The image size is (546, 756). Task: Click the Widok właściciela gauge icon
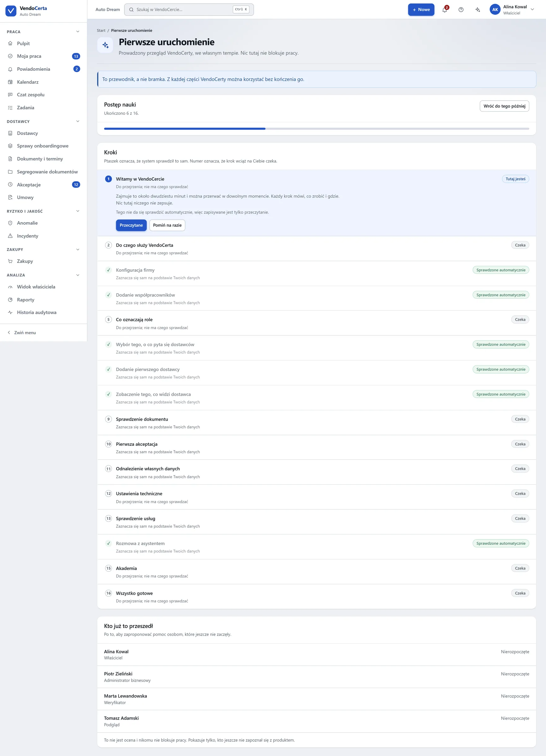click(x=10, y=287)
